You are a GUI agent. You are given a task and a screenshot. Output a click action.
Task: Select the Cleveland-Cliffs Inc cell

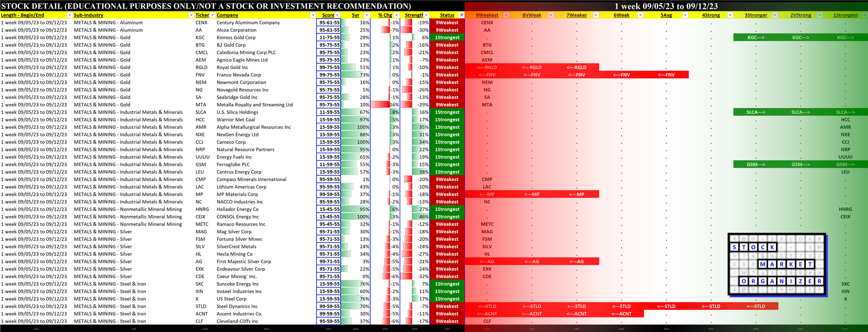tap(266, 321)
